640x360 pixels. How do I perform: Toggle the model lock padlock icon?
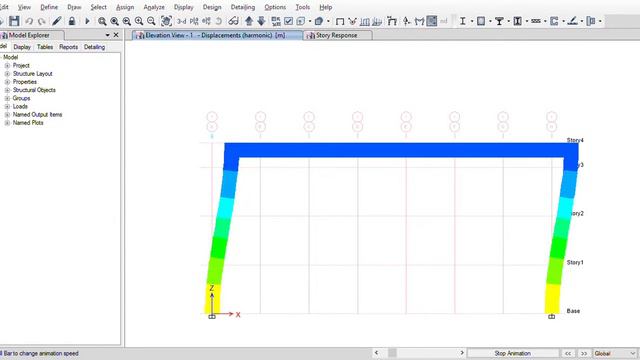(x=72, y=21)
